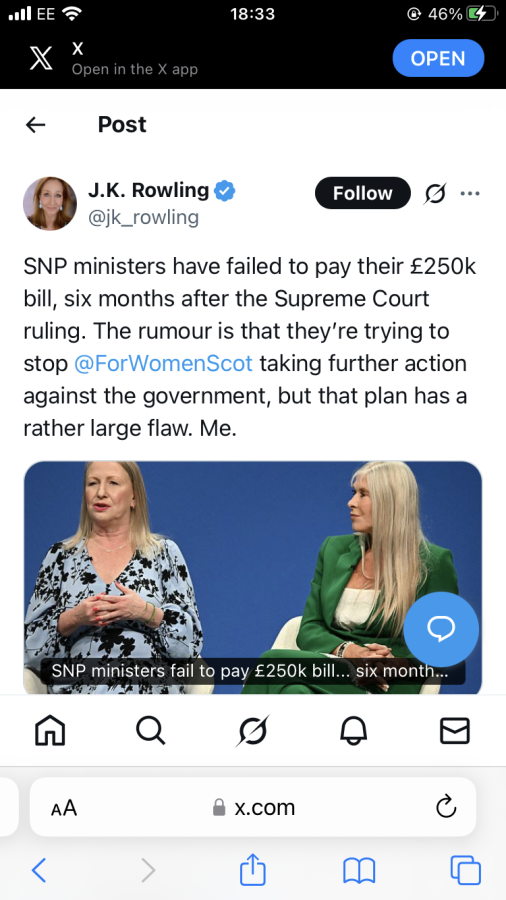The image size is (506, 900).
Task: Open the Safari share sheet
Action: tap(252, 870)
